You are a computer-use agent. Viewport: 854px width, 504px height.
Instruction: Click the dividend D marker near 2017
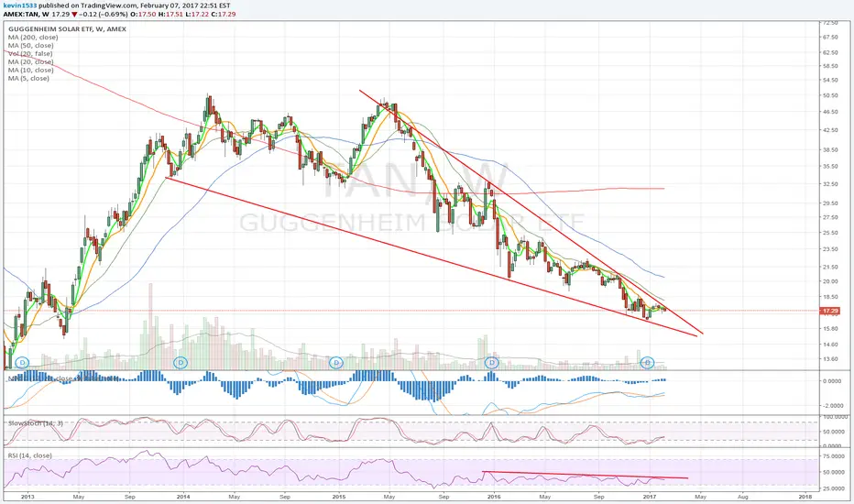(x=647, y=362)
